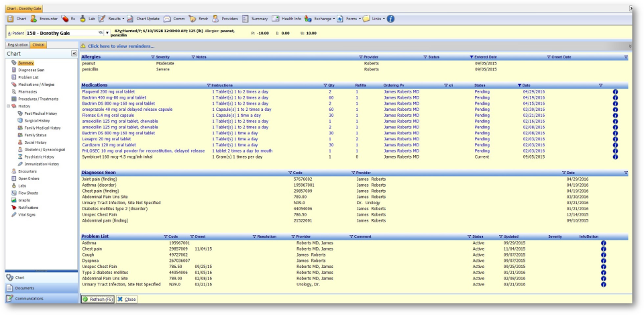Click the Close button at bottom
Screen dimensions: 644x315
127,300
